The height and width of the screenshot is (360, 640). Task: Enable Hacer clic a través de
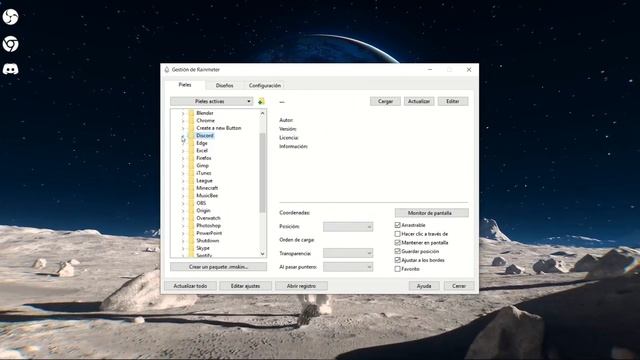[x=398, y=234]
